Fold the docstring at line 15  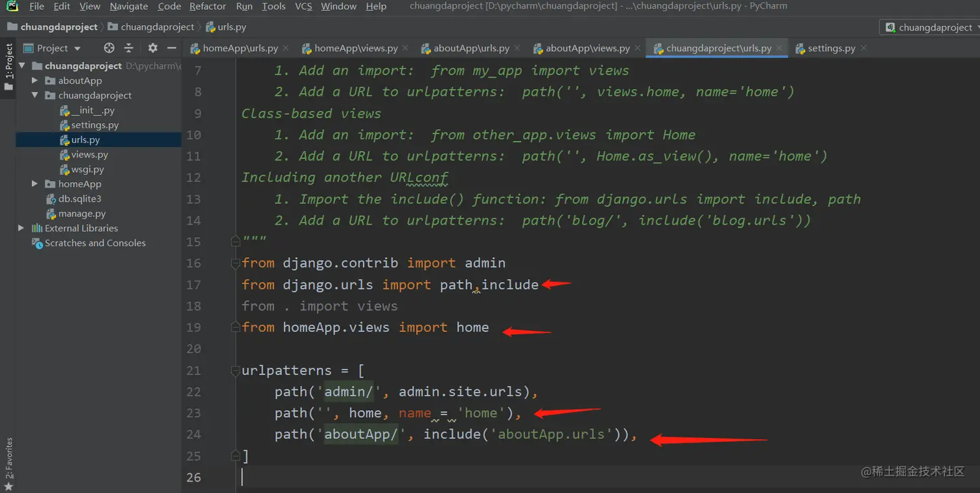(236, 242)
